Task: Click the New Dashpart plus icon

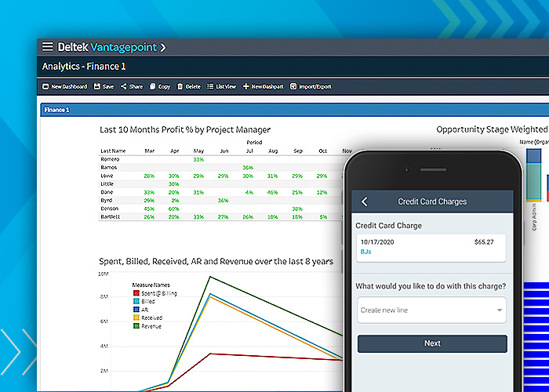Action: tap(246, 86)
